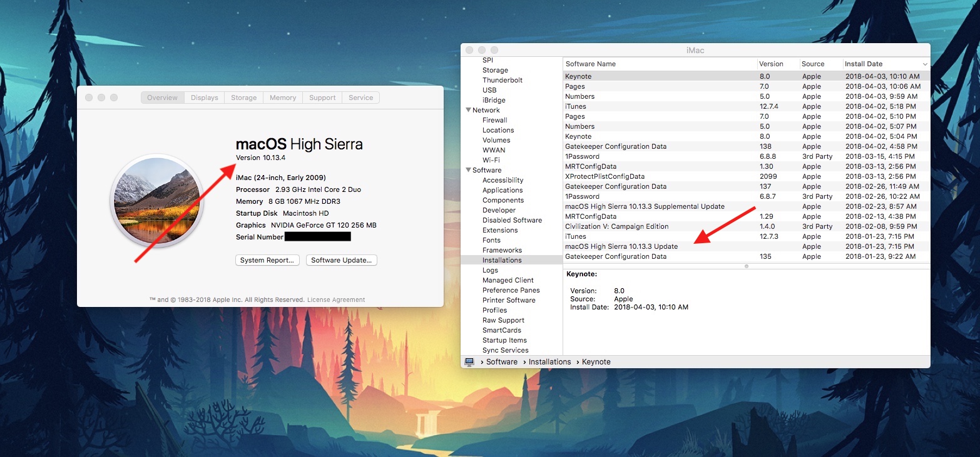Select Disabled Software in sidebar
This screenshot has width=980, height=457.
coord(511,220)
